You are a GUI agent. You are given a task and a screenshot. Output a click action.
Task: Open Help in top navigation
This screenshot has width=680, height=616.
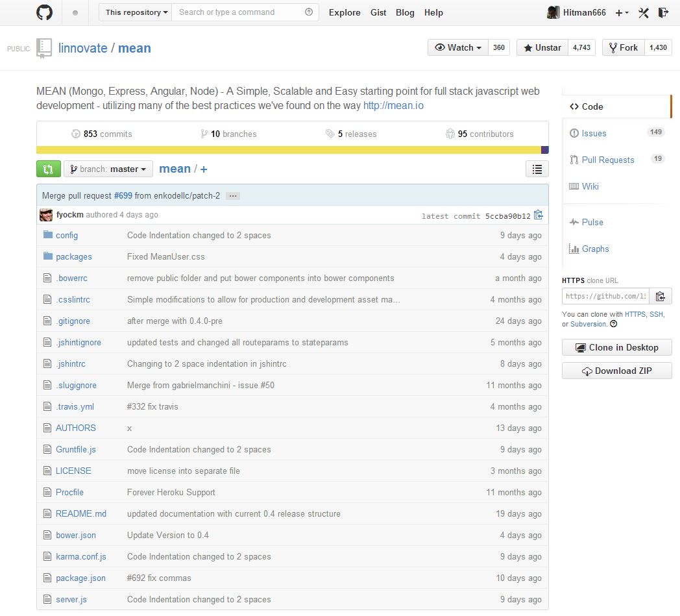click(x=433, y=12)
